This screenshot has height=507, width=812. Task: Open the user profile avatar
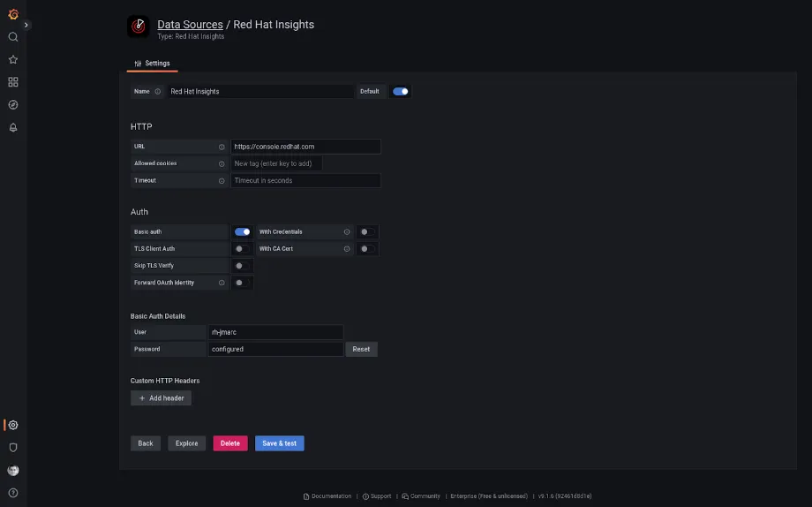pos(13,470)
